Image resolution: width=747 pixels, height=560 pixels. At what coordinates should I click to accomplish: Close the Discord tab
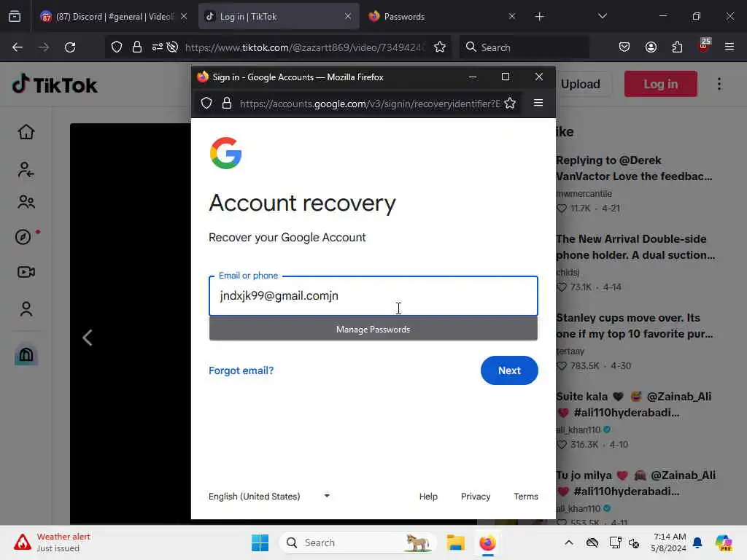pos(184,17)
